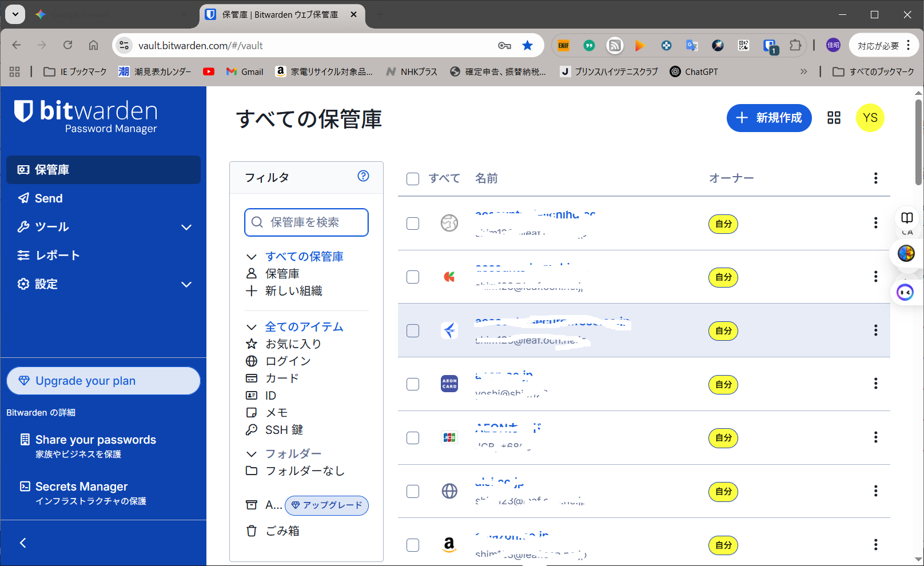The height and width of the screenshot is (566, 924).
Task: Open options menu for the Amazon entry
Action: tap(875, 545)
